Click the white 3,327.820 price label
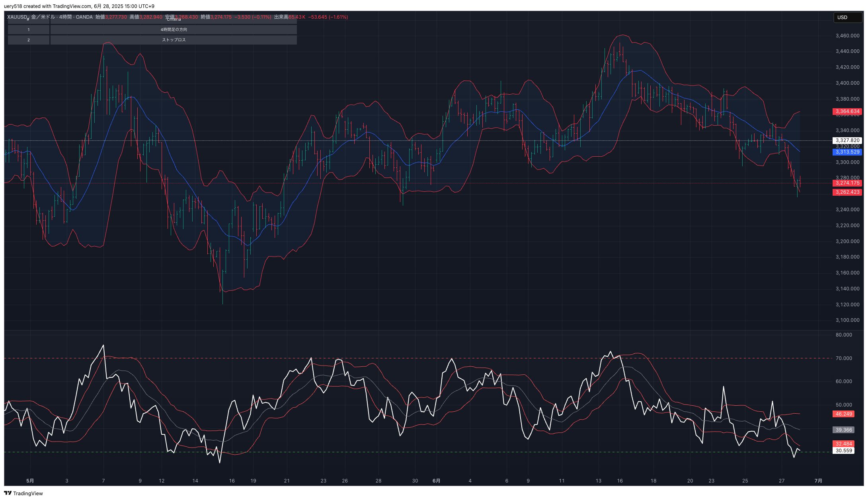This screenshot has height=500, width=868. pos(847,140)
